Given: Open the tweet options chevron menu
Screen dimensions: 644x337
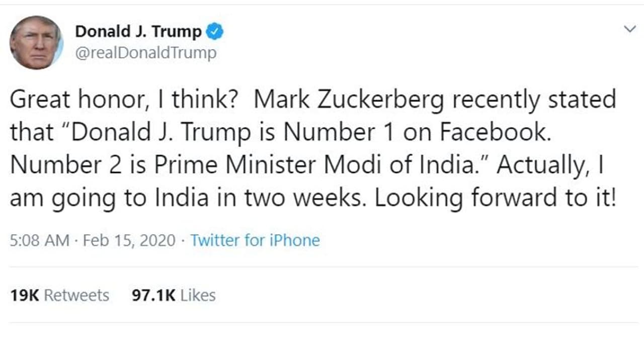Looking at the screenshot, I should coord(629,30).
